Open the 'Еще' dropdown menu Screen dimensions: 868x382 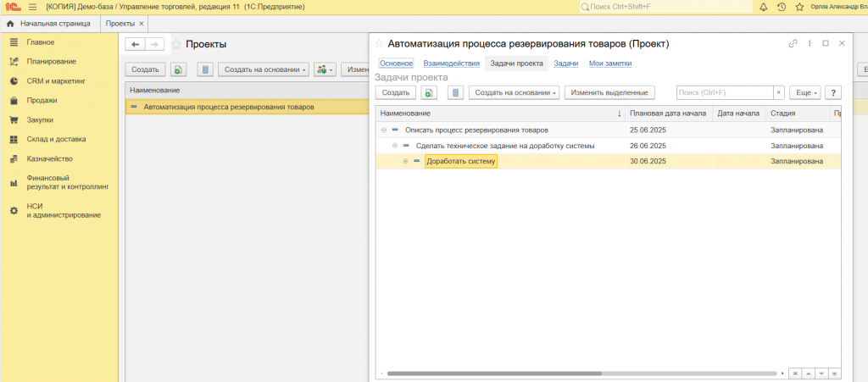(x=804, y=92)
